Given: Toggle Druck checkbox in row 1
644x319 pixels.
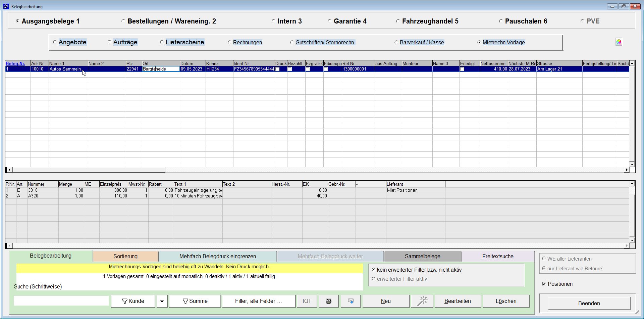Looking at the screenshot, I should [277, 69].
